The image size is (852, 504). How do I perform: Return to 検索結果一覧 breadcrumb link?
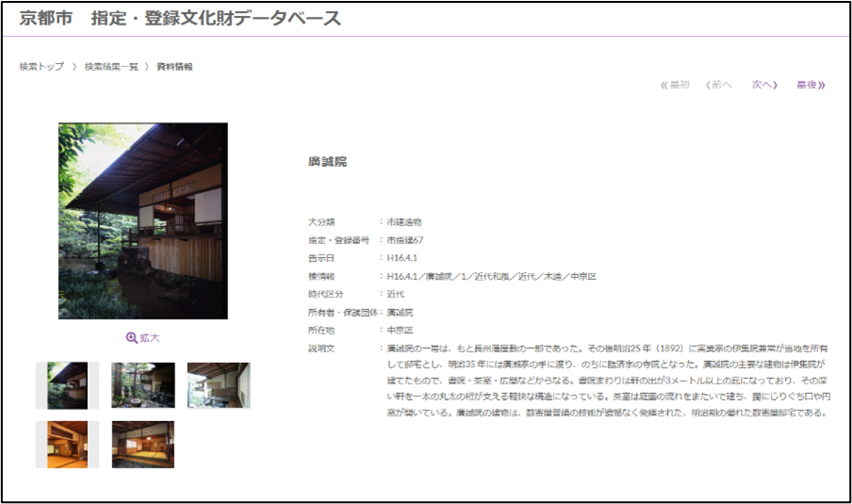(x=111, y=67)
